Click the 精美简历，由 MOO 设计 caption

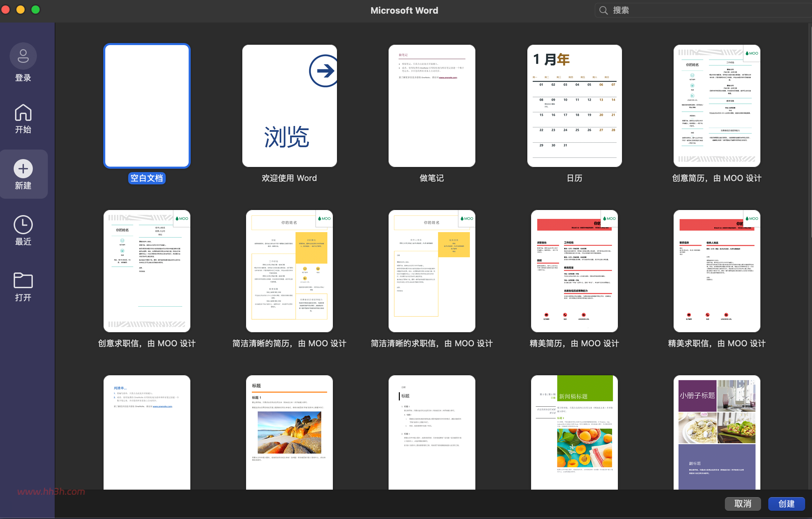click(574, 343)
